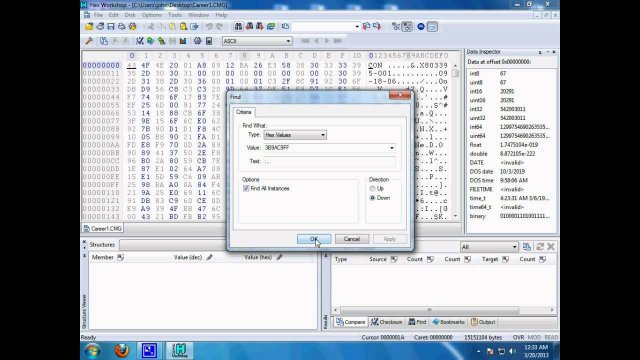Viewport: 640px width, 360px height.
Task: Click the sort icon next to Member
Action: coord(120,257)
